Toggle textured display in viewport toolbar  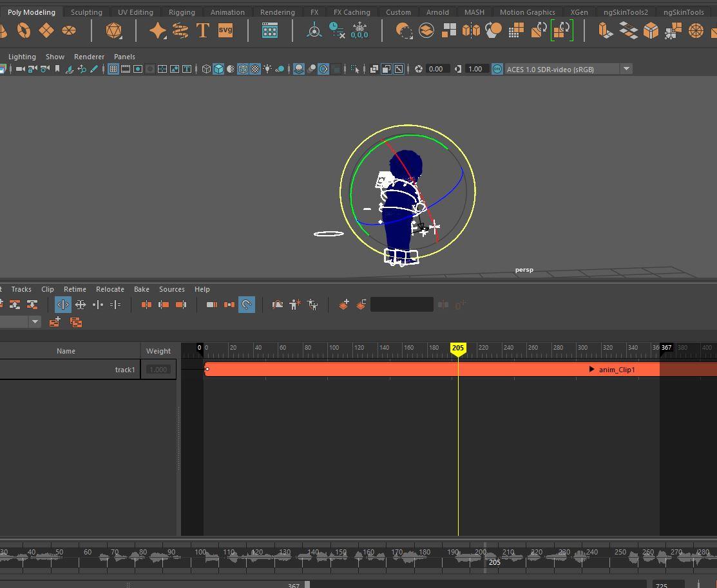coord(255,69)
